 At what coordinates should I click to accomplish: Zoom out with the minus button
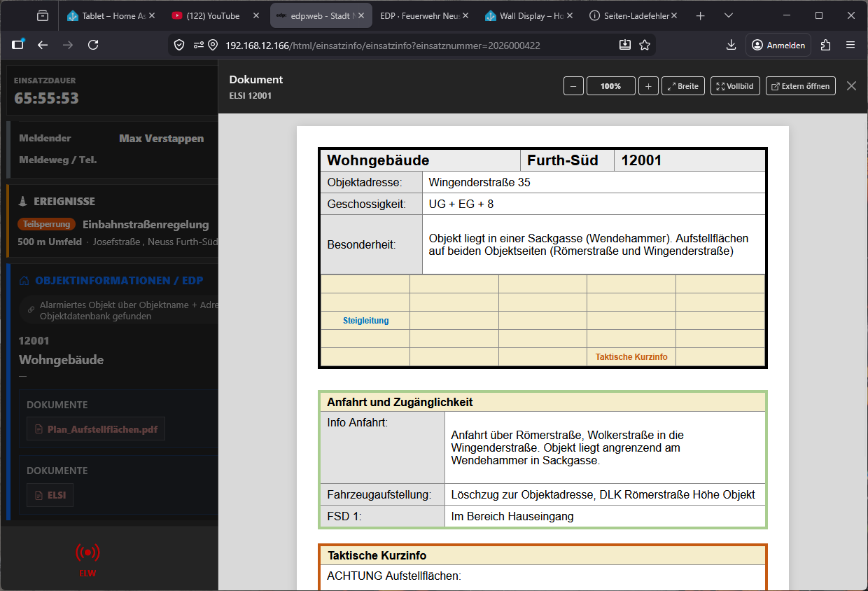573,86
